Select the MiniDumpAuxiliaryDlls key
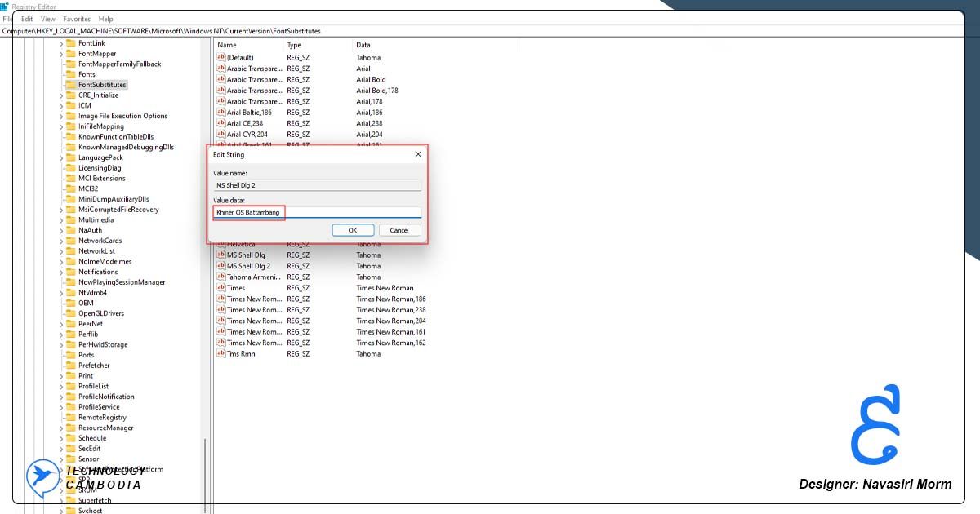The image size is (980, 514). click(114, 199)
